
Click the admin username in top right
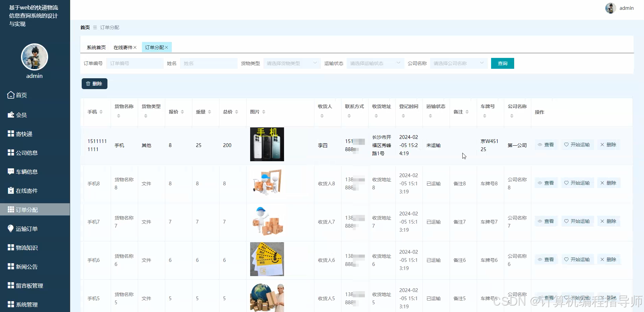(x=626, y=8)
